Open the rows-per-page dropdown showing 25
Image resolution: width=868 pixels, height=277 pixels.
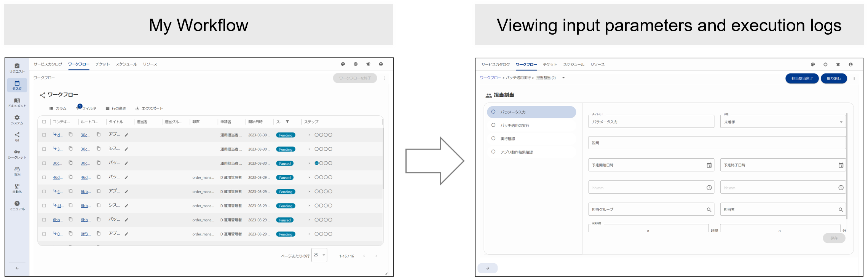point(319,255)
